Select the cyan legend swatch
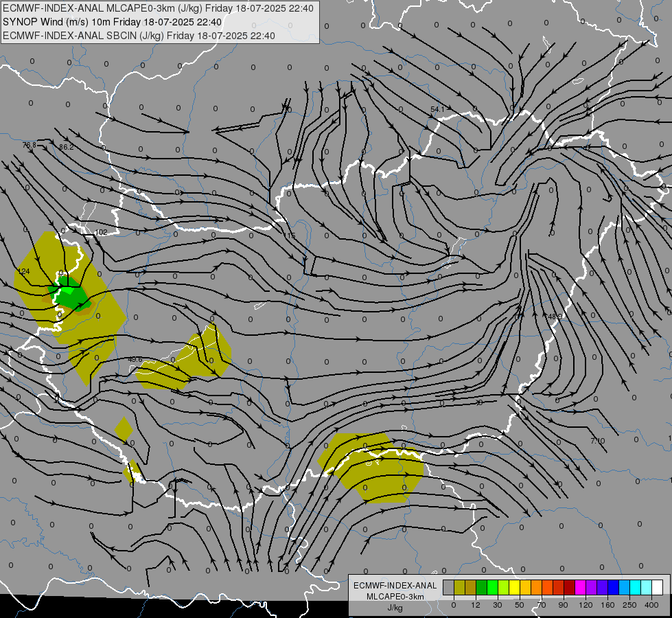 pyautogui.click(x=636, y=588)
